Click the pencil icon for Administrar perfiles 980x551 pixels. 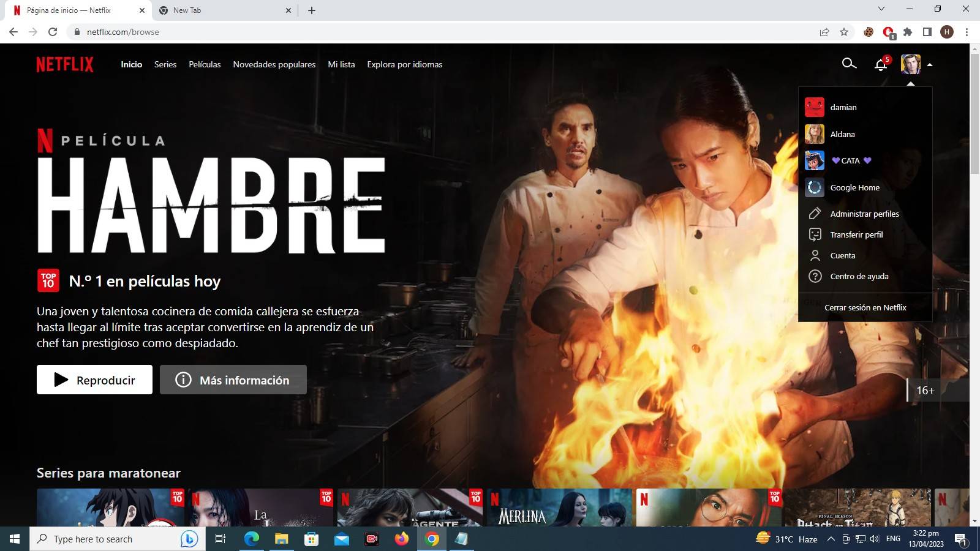[x=815, y=214]
